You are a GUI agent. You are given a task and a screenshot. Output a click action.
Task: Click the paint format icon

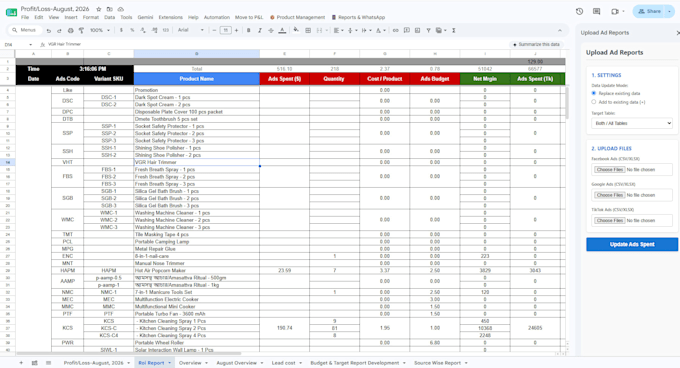[x=81, y=30]
